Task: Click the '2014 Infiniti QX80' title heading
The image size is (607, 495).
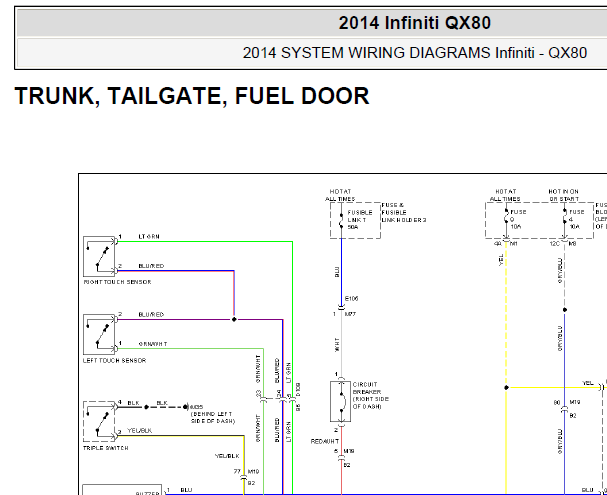Action: pos(415,23)
